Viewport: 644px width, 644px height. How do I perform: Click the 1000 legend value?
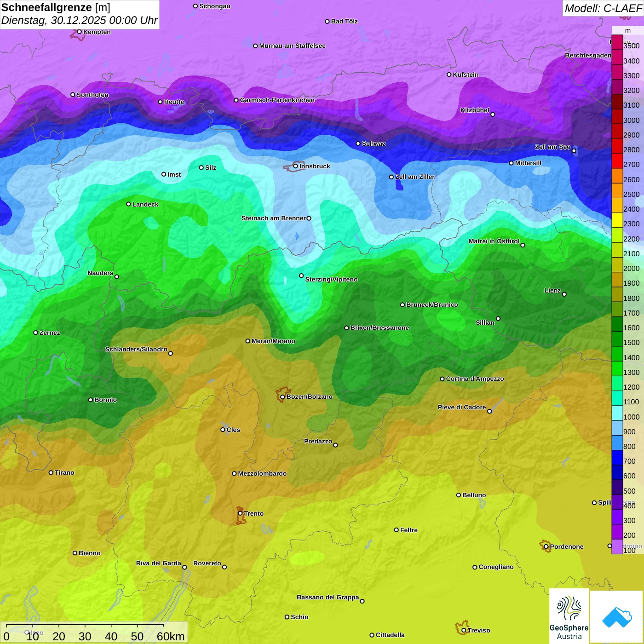(x=632, y=417)
